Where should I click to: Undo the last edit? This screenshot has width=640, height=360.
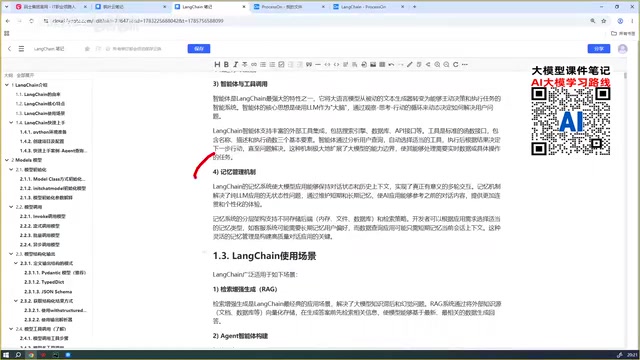(x=391, y=64)
